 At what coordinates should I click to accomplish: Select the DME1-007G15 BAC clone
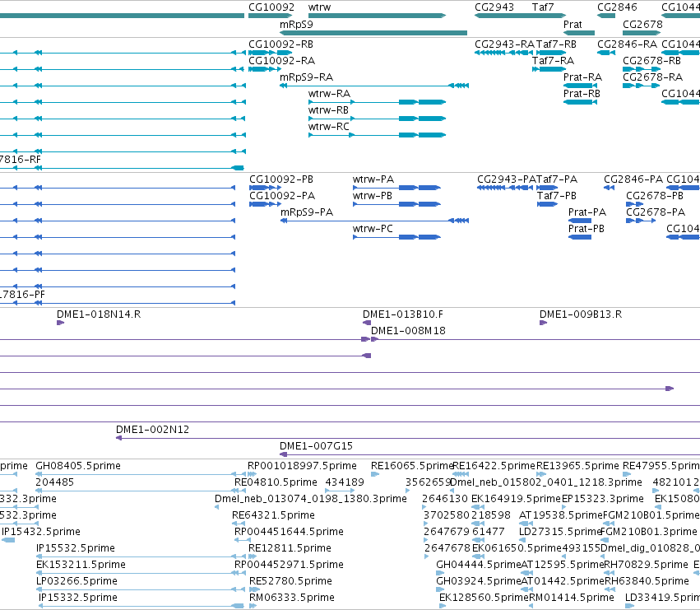coord(316,446)
